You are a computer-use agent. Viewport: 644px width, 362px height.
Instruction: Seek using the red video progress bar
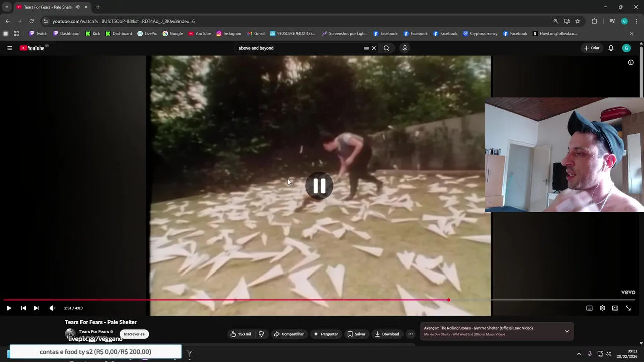click(320, 300)
